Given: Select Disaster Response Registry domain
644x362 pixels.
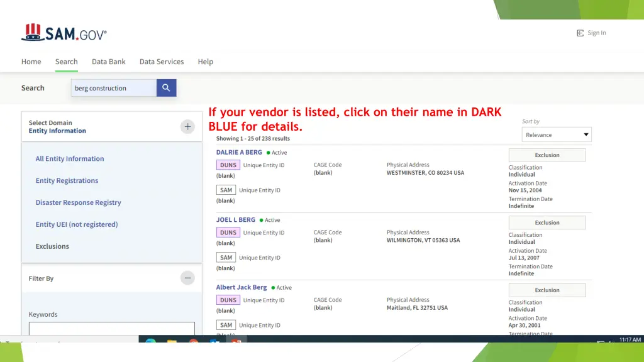Looking at the screenshot, I should (x=79, y=202).
